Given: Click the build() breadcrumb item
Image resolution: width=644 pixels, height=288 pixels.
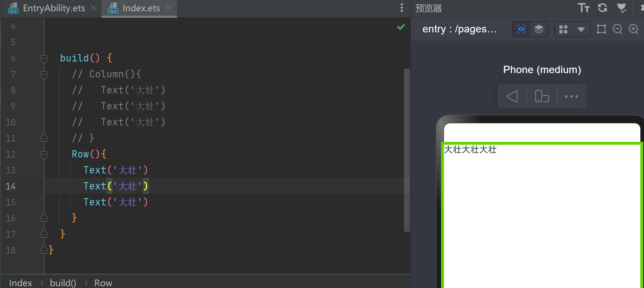Looking at the screenshot, I should pyautogui.click(x=63, y=283).
